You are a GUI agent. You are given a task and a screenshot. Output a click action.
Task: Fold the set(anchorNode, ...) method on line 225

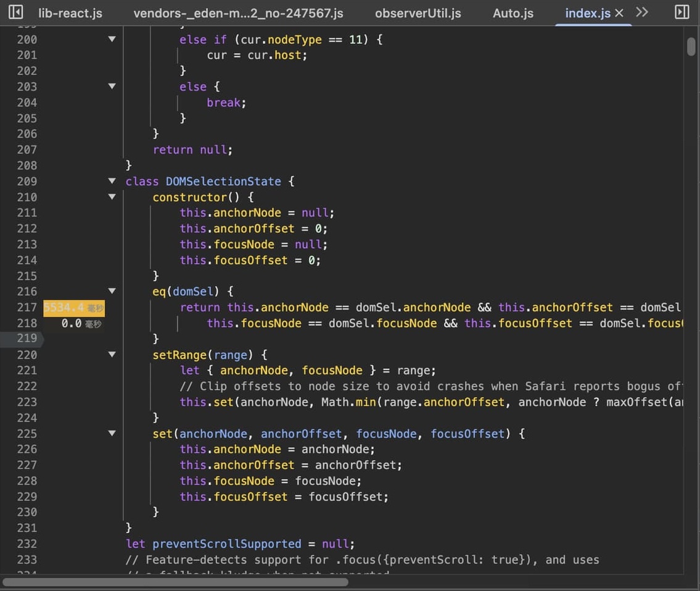pyautogui.click(x=112, y=434)
